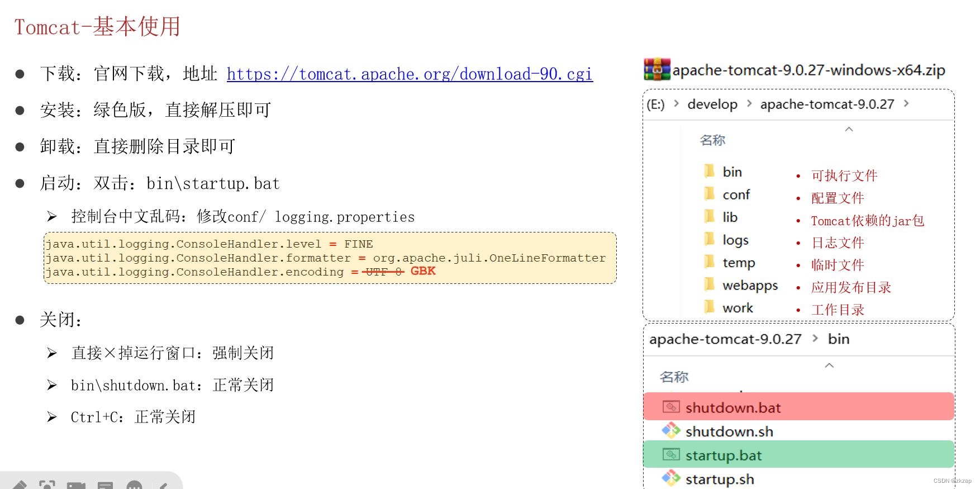Click the red GBK encoding value

[423, 271]
